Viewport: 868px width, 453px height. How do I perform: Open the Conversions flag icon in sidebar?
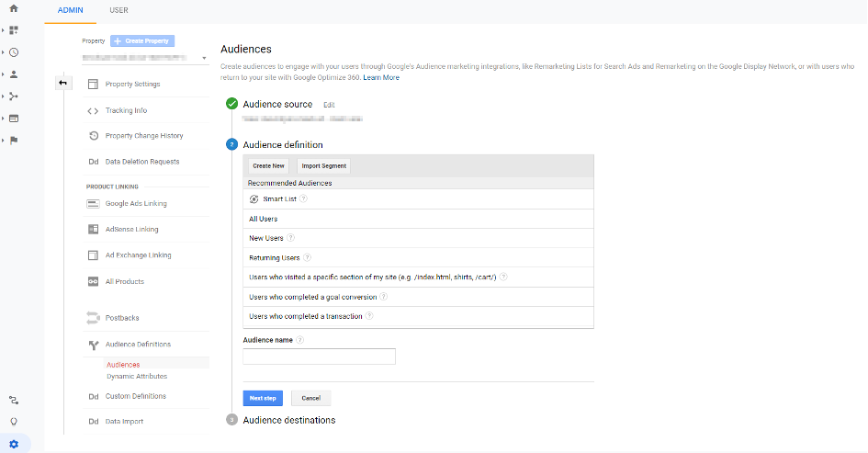13,141
